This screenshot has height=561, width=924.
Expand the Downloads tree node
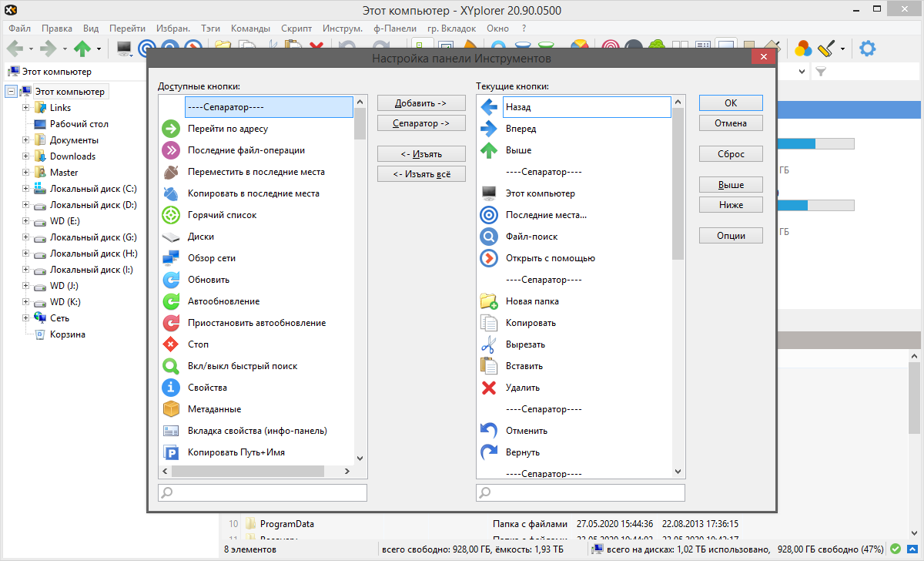[26, 156]
